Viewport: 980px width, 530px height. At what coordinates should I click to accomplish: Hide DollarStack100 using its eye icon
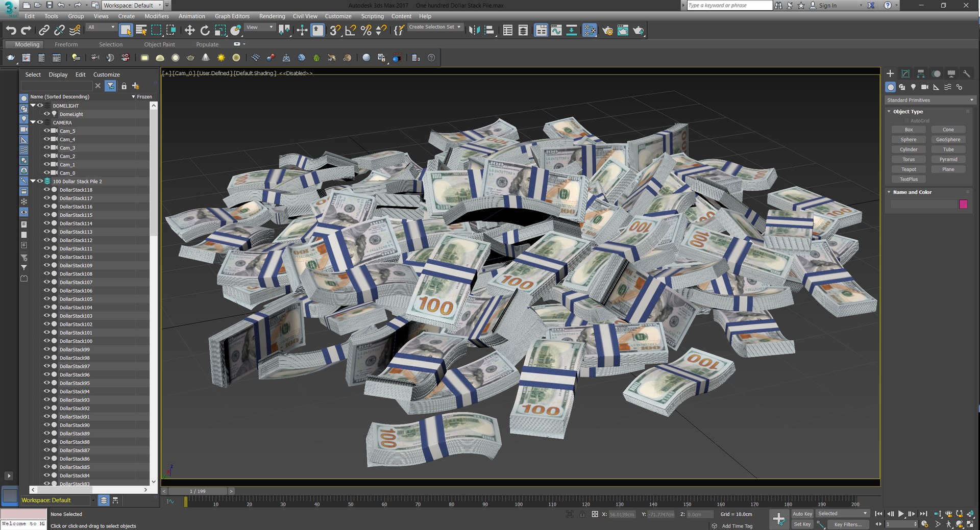tap(47, 341)
